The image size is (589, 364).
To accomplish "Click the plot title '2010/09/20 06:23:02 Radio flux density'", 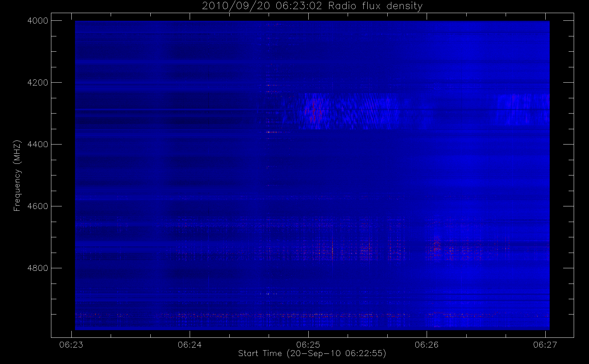I will click(312, 6).
